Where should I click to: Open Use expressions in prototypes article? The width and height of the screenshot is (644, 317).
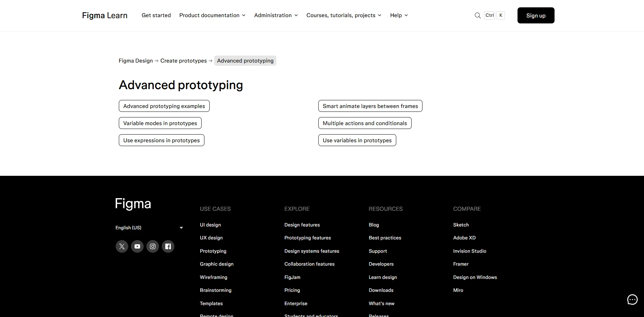[x=161, y=140]
